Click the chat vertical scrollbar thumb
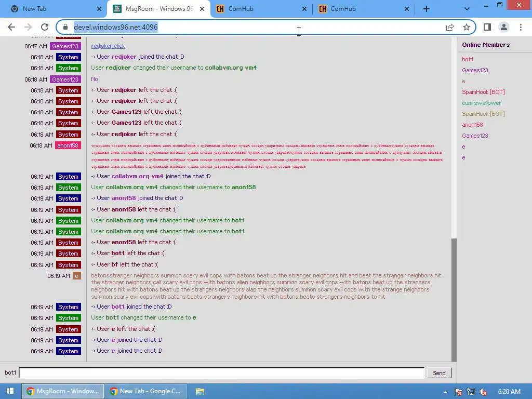 coord(454,300)
